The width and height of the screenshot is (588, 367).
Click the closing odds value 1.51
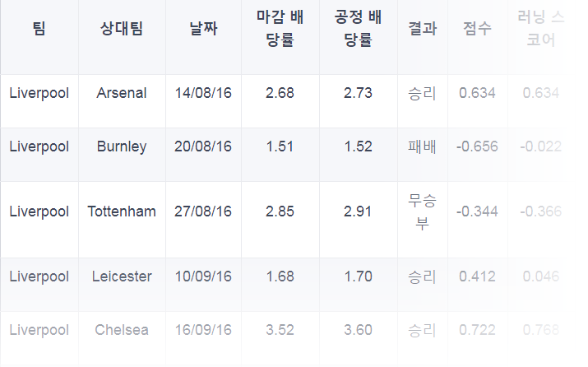point(280,146)
